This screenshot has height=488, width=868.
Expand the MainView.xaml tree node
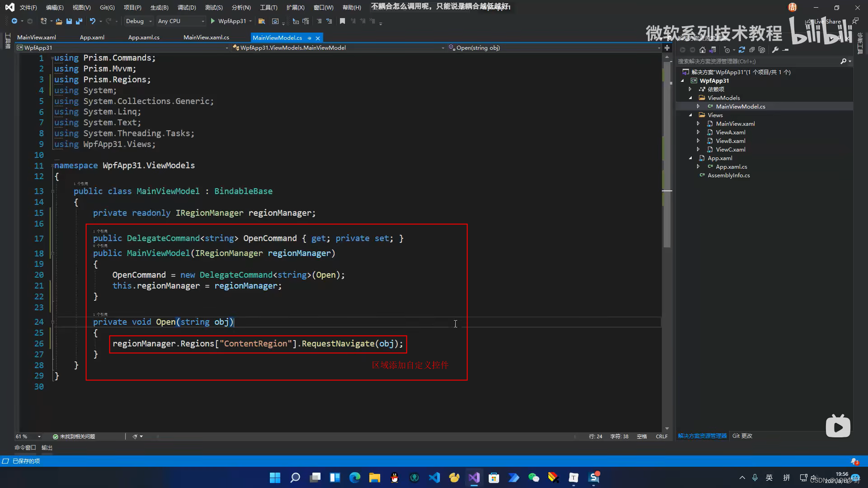[x=698, y=123]
